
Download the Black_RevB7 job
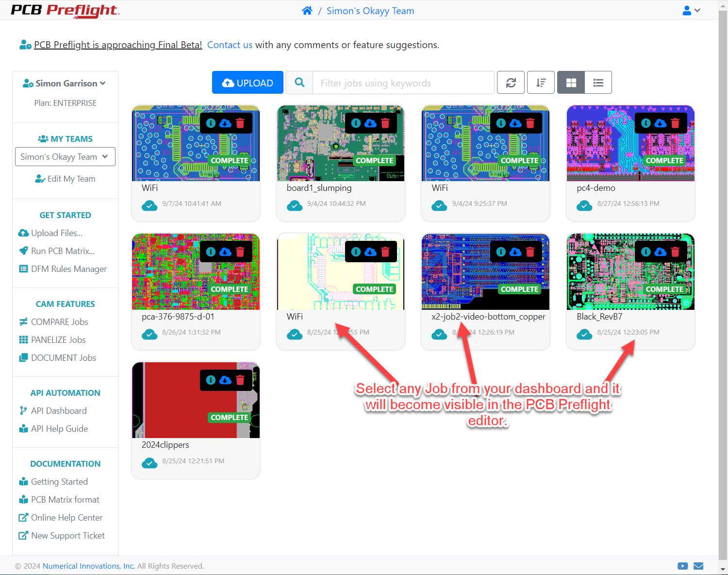click(x=661, y=252)
